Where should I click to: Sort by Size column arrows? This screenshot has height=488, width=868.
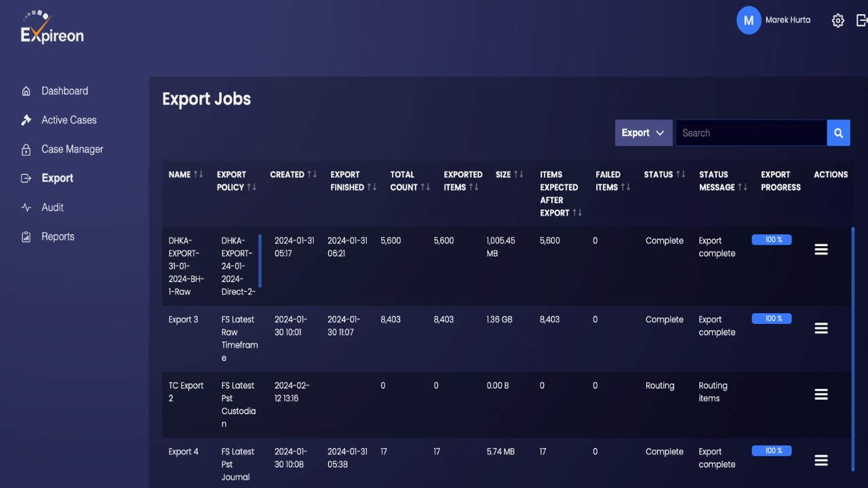pyautogui.click(x=518, y=174)
